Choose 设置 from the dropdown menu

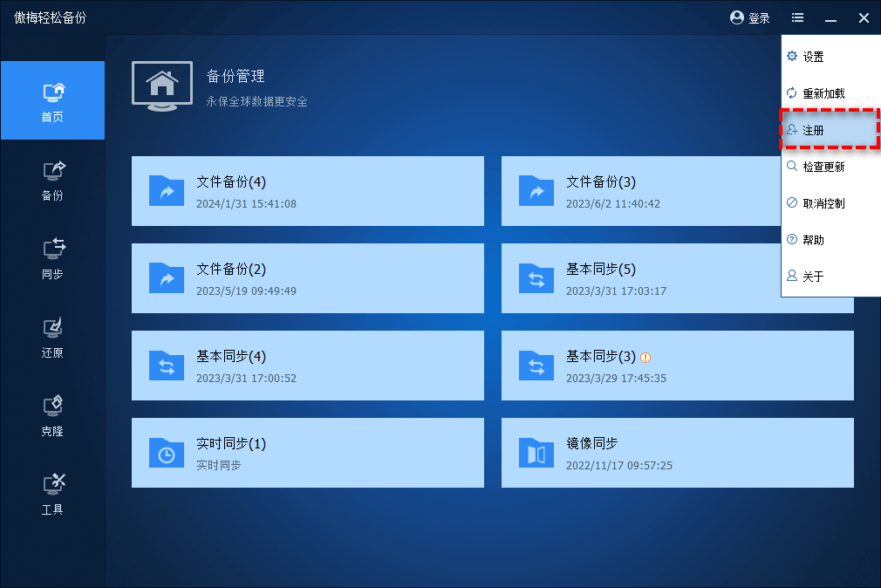[x=812, y=57]
